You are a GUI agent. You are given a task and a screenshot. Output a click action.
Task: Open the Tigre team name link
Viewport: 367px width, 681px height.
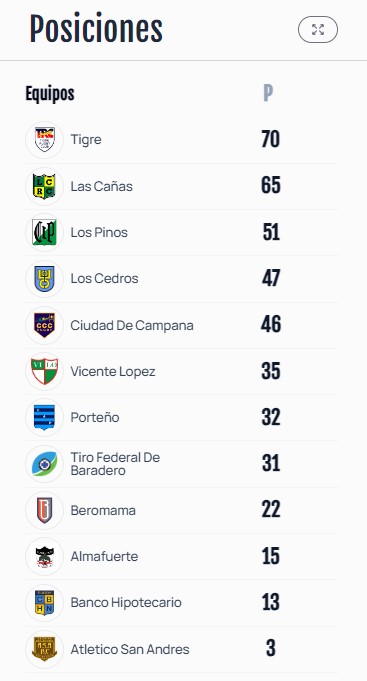(x=86, y=140)
